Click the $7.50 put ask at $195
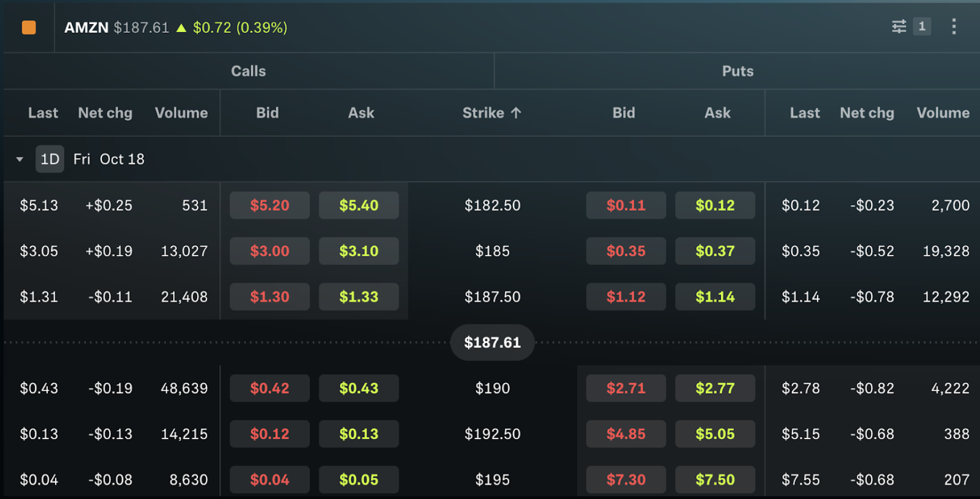Screen dimensions: 980x499 pos(715,480)
